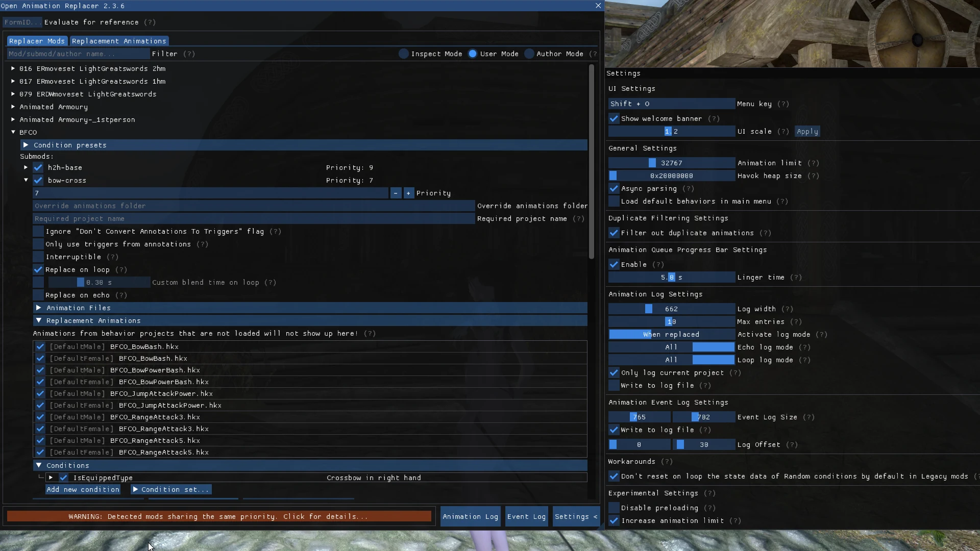Collapse Replacement Animations section
Image resolution: width=980 pixels, height=551 pixels.
[x=310, y=321]
